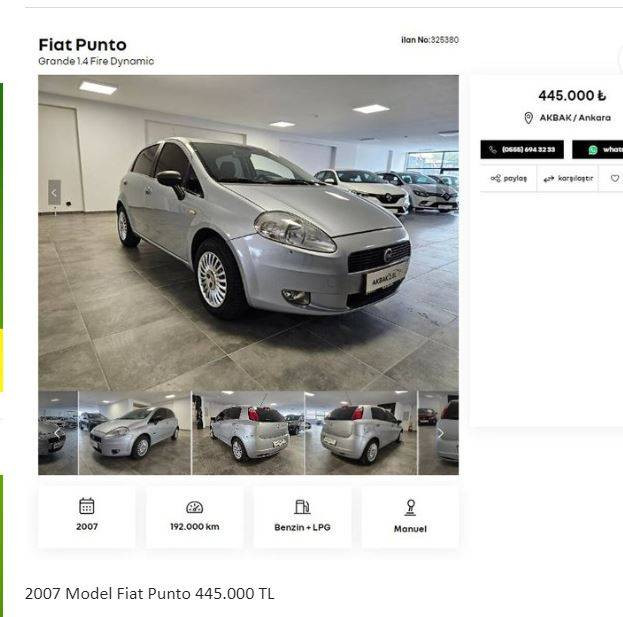Viewport: 623px width, 617px height.
Task: Show previous photo with left arrow
Action: pyautogui.click(x=54, y=193)
